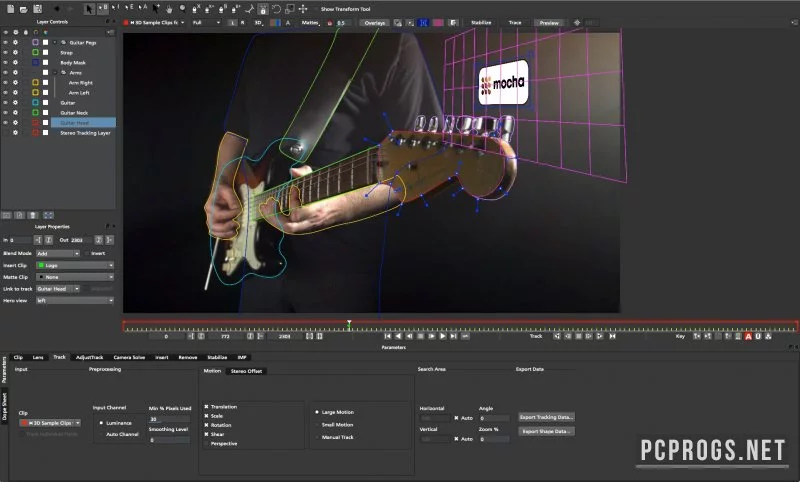Enable the red autokey A button
This screenshot has width=800, height=482.
[x=748, y=336]
